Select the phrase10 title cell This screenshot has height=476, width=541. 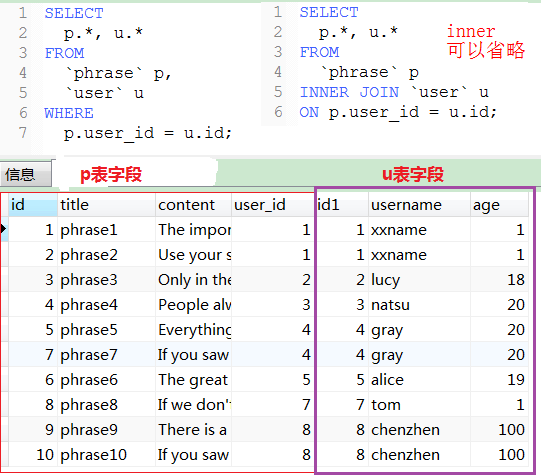(x=106, y=455)
